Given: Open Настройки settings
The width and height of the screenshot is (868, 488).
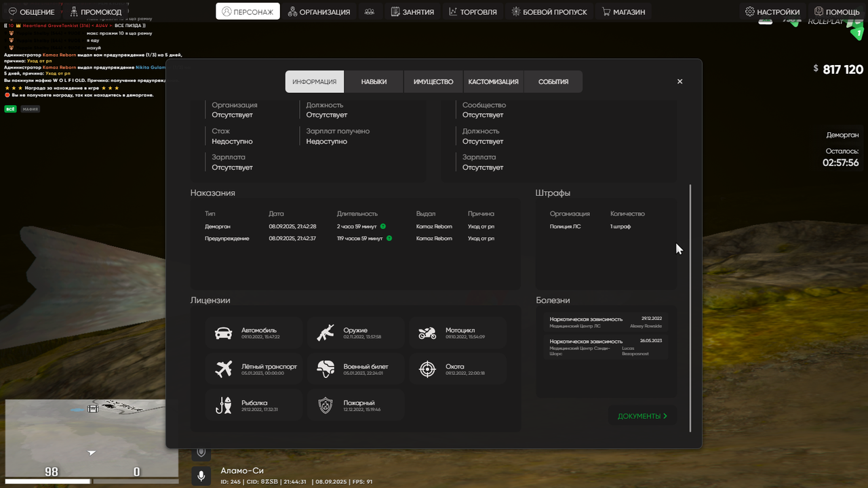Looking at the screenshot, I should pos(772,12).
